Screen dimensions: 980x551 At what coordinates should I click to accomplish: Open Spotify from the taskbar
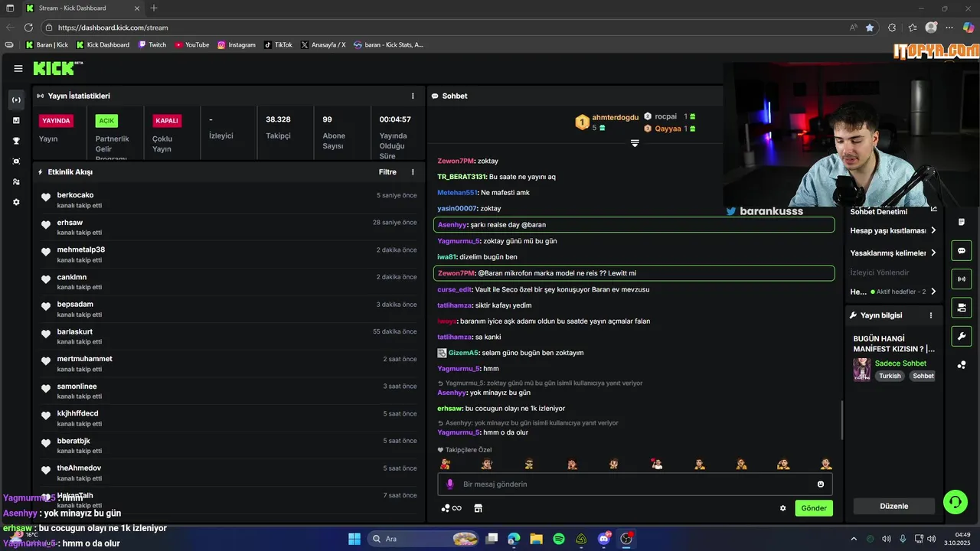pos(559,539)
